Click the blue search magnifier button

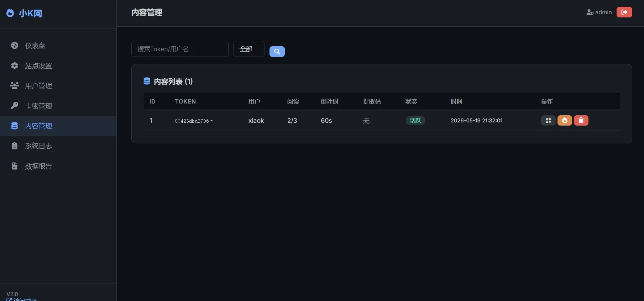pyautogui.click(x=277, y=52)
